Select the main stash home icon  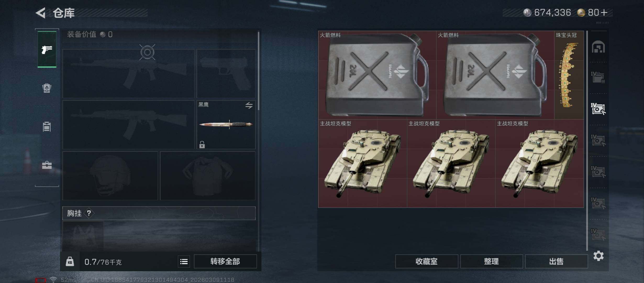(x=598, y=47)
